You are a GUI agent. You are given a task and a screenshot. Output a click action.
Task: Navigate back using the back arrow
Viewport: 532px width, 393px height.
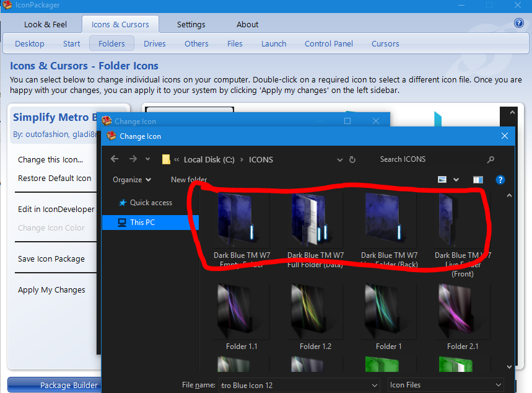point(114,159)
